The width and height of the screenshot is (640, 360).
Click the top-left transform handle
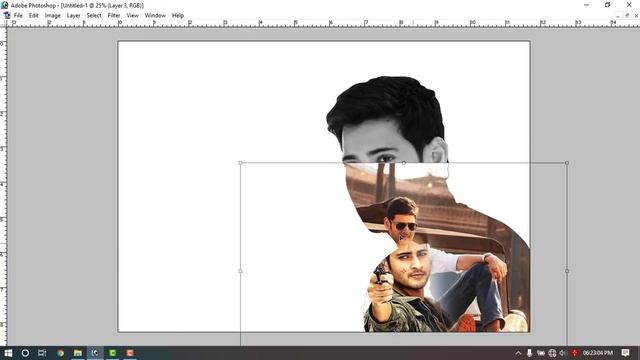pyautogui.click(x=240, y=163)
